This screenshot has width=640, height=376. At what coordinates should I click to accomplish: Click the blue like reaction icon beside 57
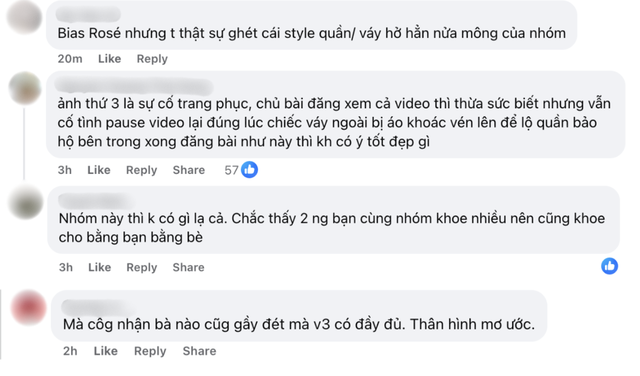coord(249,169)
